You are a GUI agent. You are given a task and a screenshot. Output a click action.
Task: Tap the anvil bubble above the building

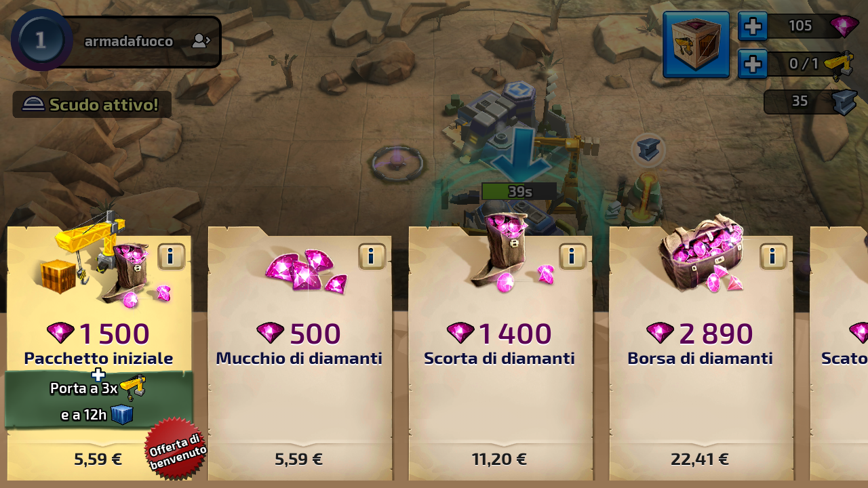[648, 149]
